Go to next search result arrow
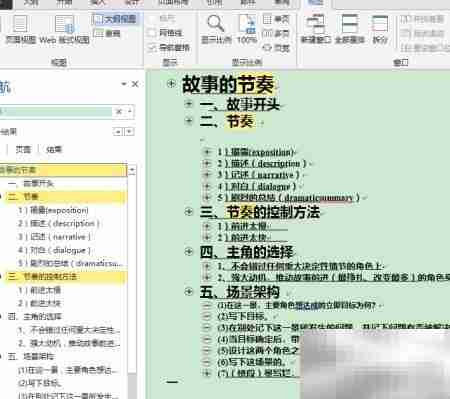 click(x=130, y=132)
